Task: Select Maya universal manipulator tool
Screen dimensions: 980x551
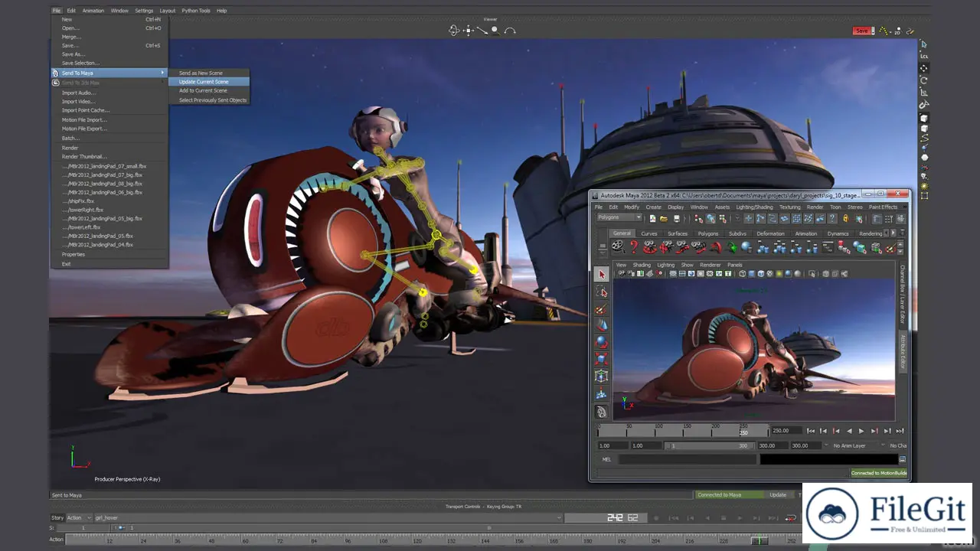Action: [x=602, y=376]
